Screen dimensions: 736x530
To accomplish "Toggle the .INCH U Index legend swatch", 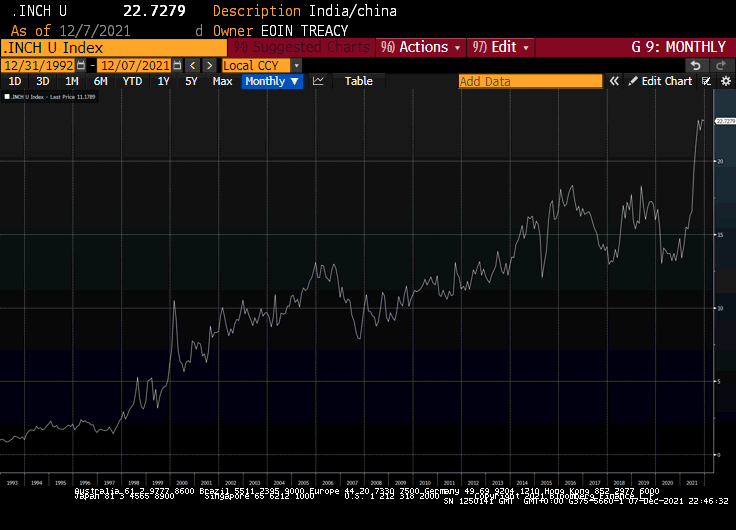I will pos(7,97).
